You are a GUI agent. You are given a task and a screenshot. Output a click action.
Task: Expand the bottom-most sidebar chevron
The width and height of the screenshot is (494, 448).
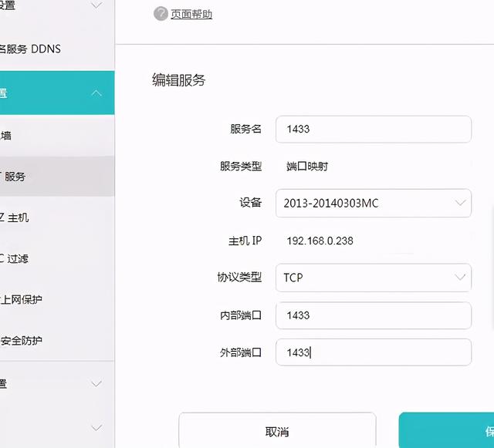96,427
